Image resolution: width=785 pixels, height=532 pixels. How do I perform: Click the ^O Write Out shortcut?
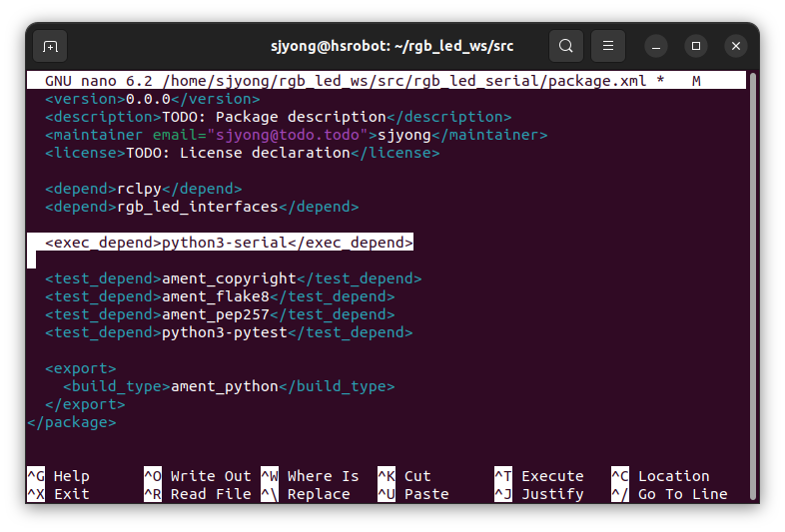[x=198, y=476]
